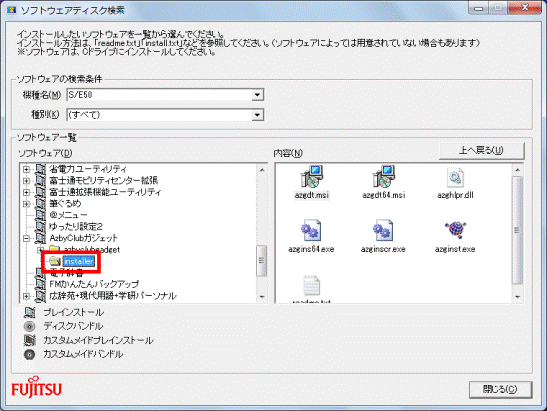The height and width of the screenshot is (411, 547).
Task: Click the azginscr.exe file name
Action: point(383,249)
